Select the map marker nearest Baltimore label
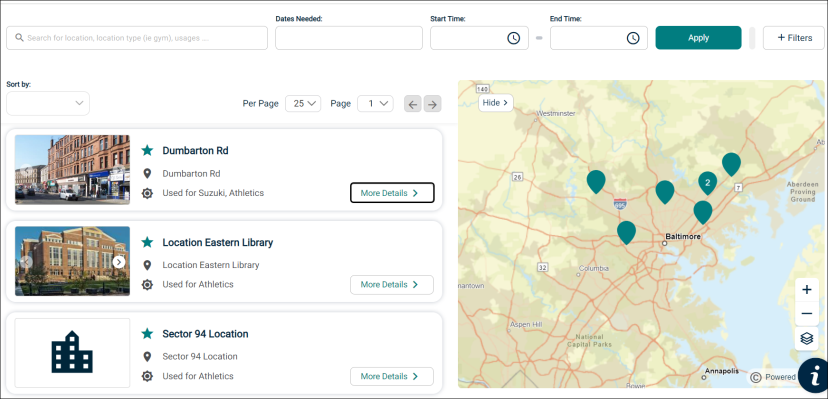 click(703, 212)
